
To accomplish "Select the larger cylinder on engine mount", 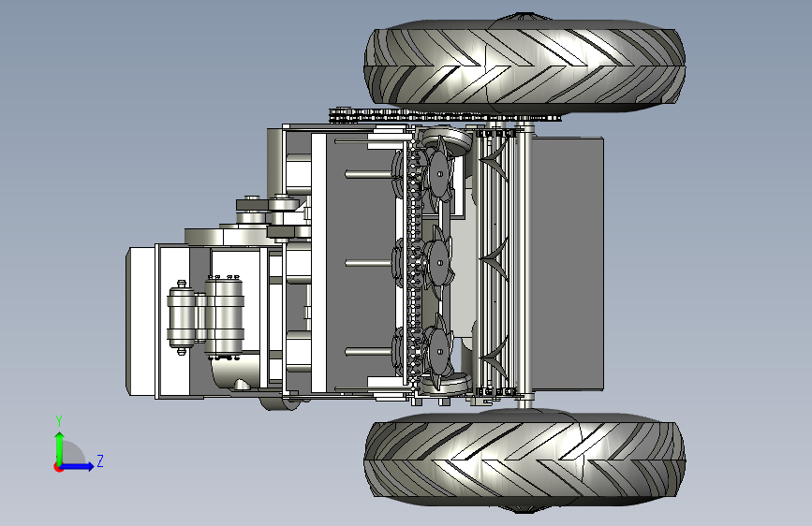I will 224,316.
